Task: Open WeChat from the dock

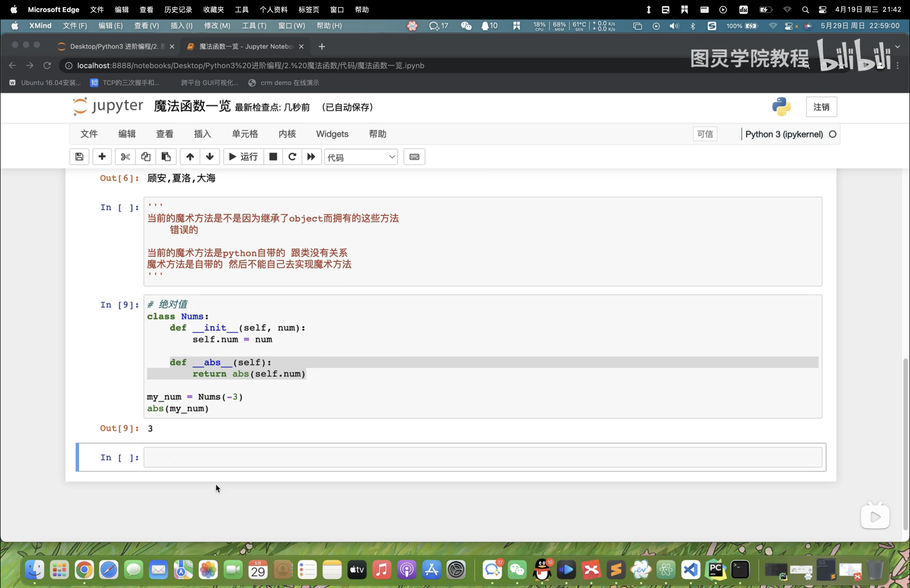Action: 517,570
